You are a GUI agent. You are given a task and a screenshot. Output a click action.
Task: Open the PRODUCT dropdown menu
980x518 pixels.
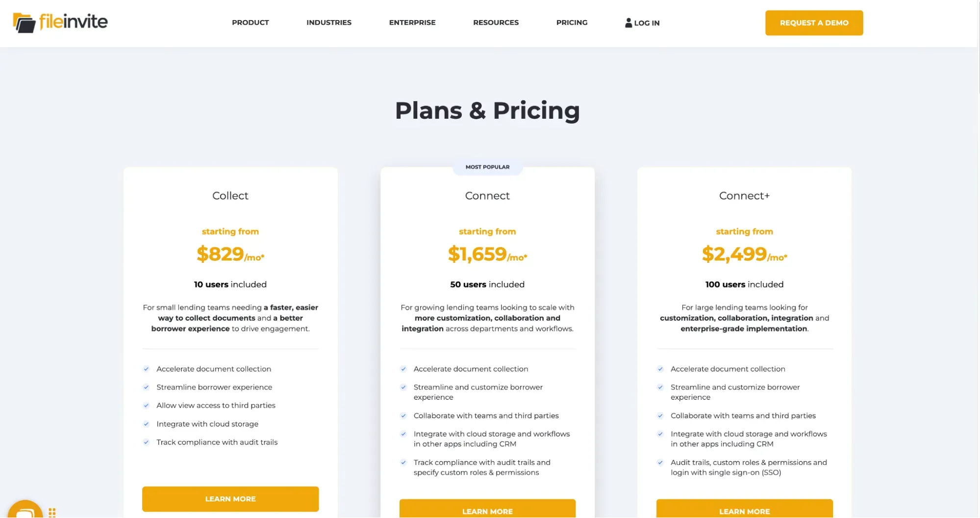pyautogui.click(x=250, y=22)
